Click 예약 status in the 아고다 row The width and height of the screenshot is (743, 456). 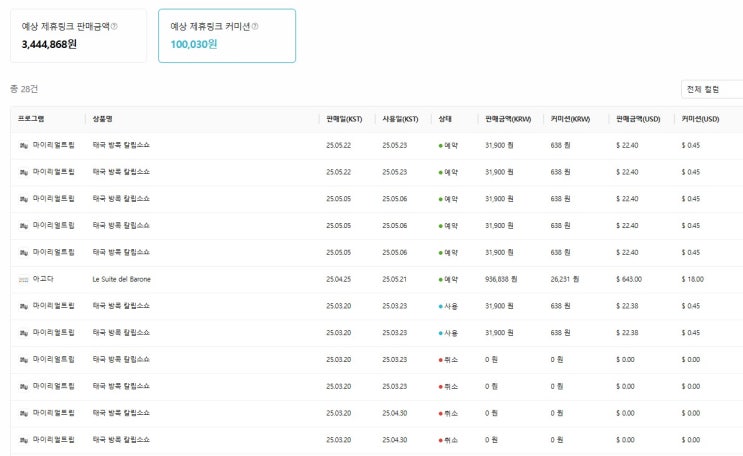click(x=451, y=280)
